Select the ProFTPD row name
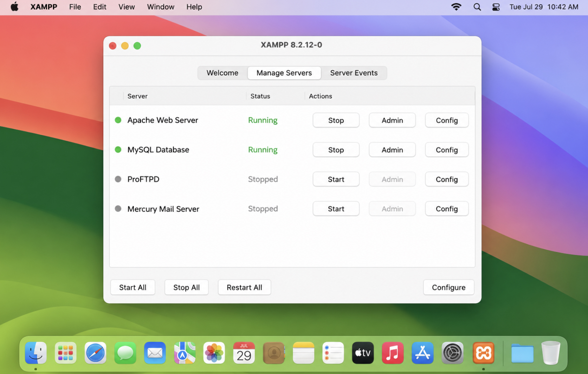This screenshot has height=374, width=588. coord(143,179)
